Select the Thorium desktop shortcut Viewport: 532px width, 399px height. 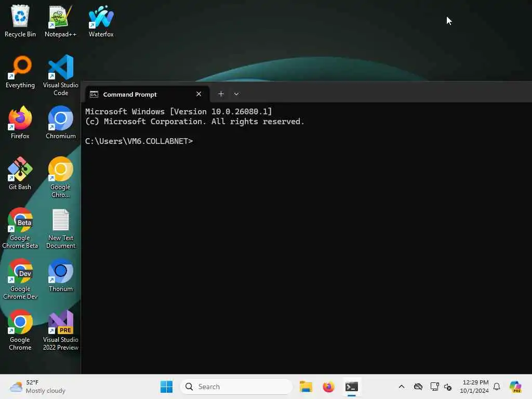click(61, 275)
